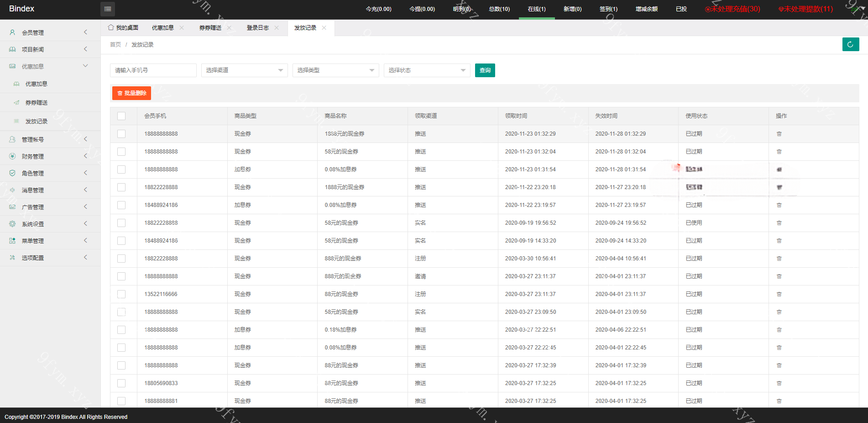
Task: Open the 未处理充值(30) alert link
Action: pyautogui.click(x=732, y=9)
